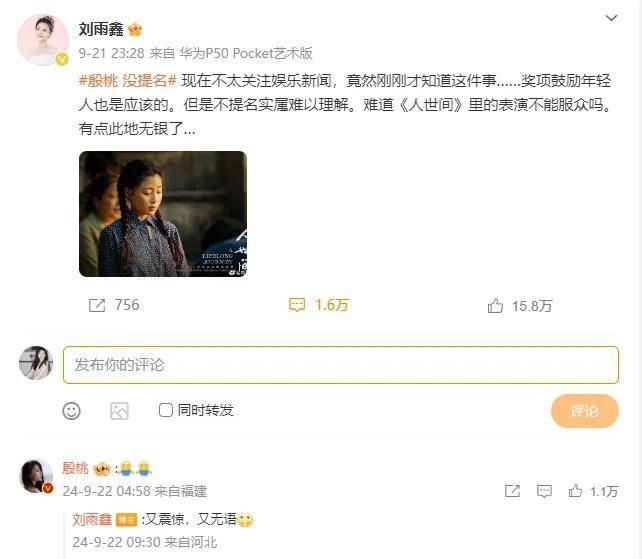Image resolution: width=642 pixels, height=559 pixels.
Task: Repost 殷桃's comment via share icon
Action: pyautogui.click(x=512, y=491)
